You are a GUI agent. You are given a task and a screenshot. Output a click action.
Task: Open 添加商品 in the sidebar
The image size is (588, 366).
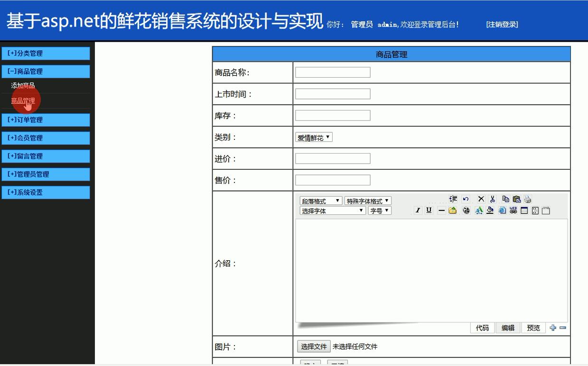[x=23, y=86]
